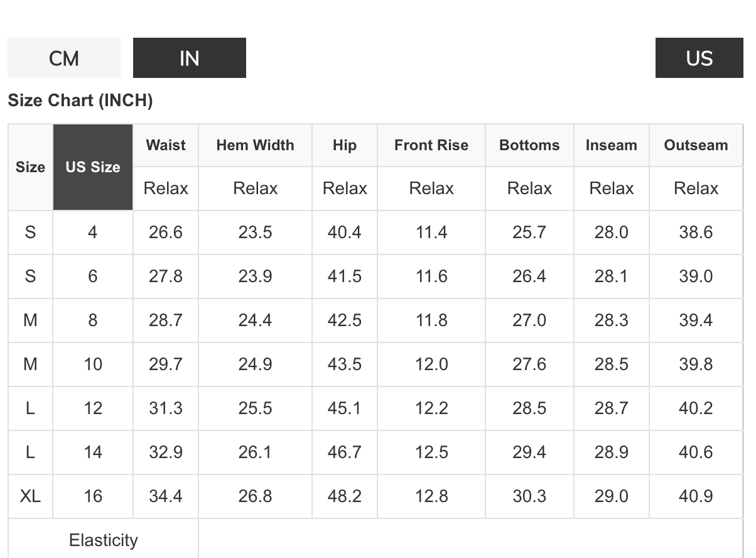Select the IN unit toggle

tap(189, 58)
